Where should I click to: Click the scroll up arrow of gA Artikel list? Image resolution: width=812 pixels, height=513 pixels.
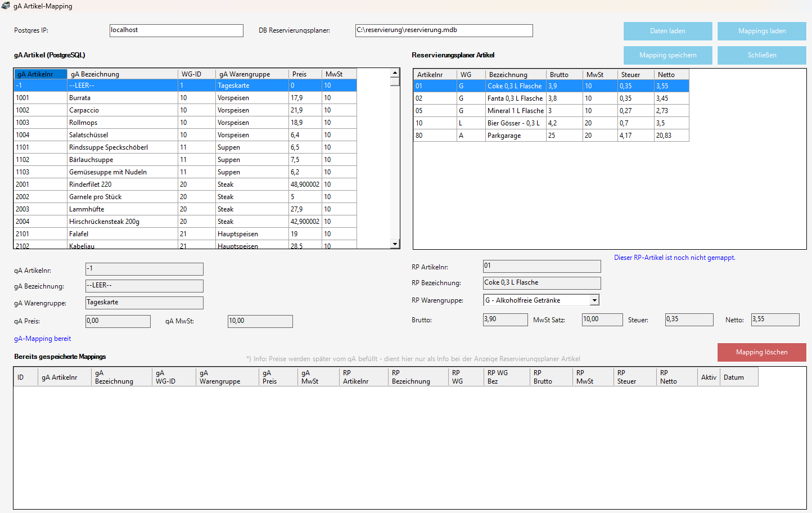point(395,73)
